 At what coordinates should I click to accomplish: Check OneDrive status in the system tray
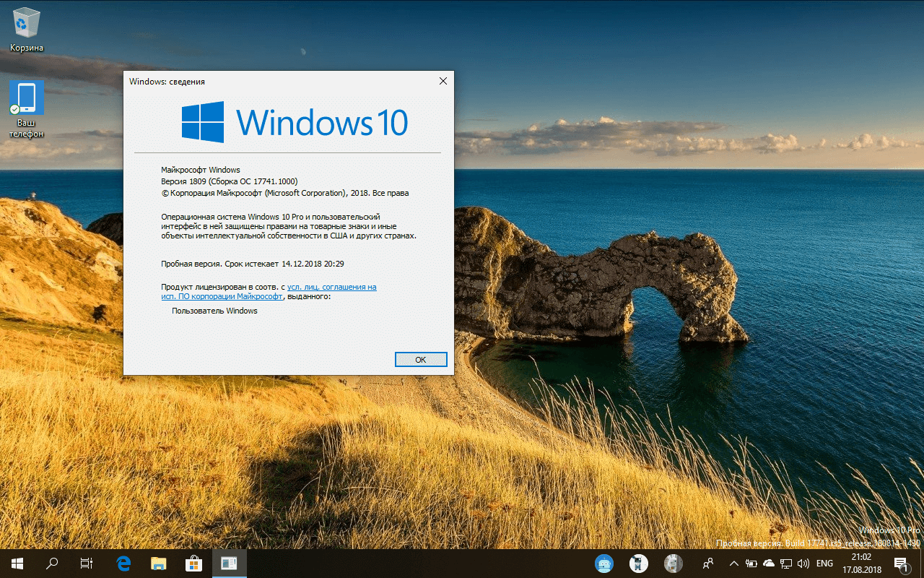[x=768, y=563]
